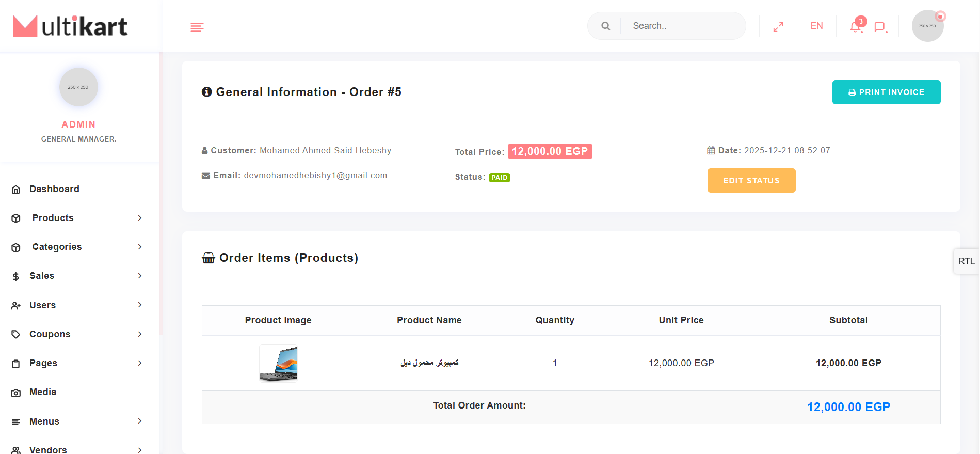Open the Pages menu item

[x=43, y=363]
